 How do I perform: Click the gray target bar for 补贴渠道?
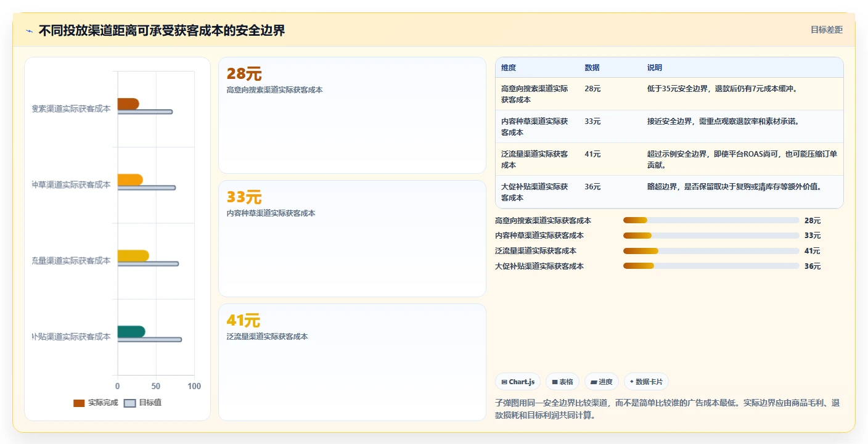150,340
